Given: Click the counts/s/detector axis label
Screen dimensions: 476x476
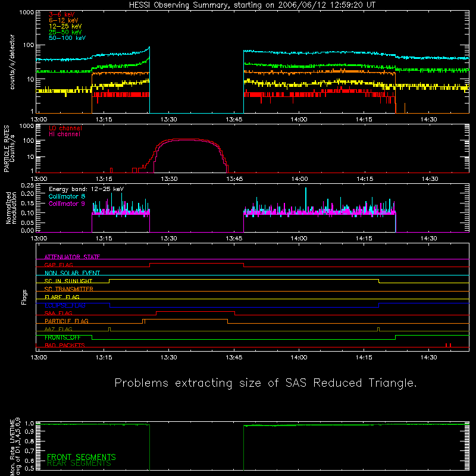Looking at the screenshot, I should [12, 62].
